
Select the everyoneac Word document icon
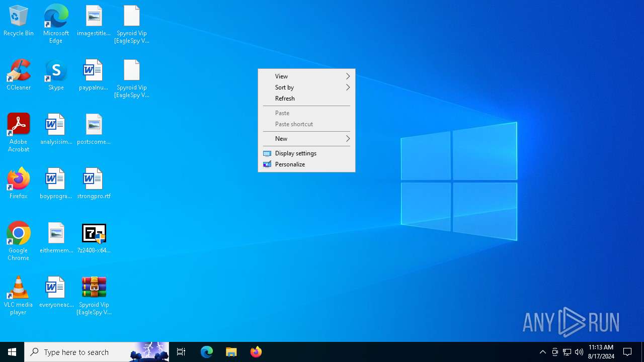click(56, 292)
